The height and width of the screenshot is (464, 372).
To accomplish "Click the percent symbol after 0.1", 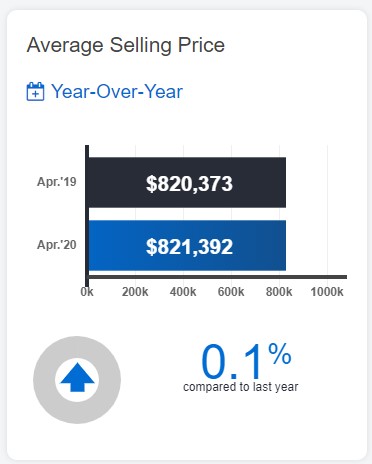I will click(280, 354).
